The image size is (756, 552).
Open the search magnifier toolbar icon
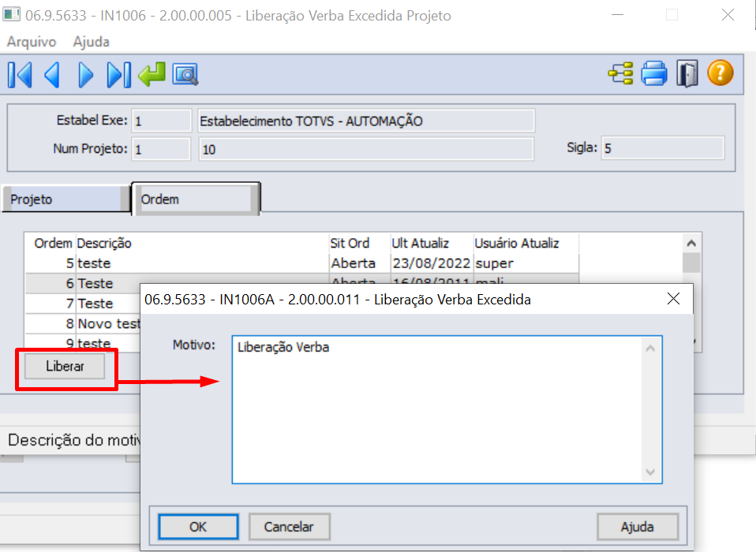pos(185,75)
